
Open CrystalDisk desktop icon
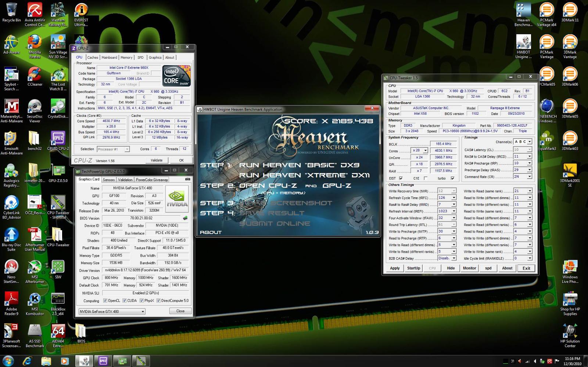[58, 109]
